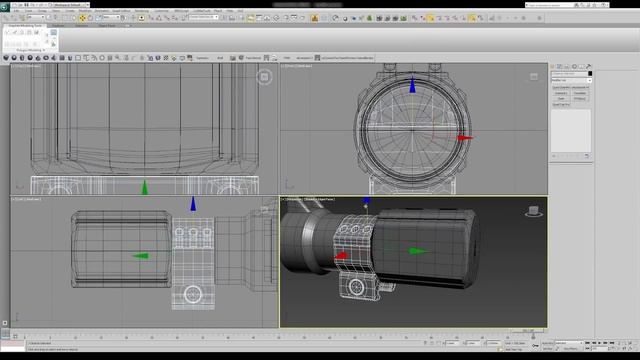This screenshot has width=640, height=360.
Task: Select the Move tool in main toolbar
Action: pyautogui.click(x=82, y=18)
